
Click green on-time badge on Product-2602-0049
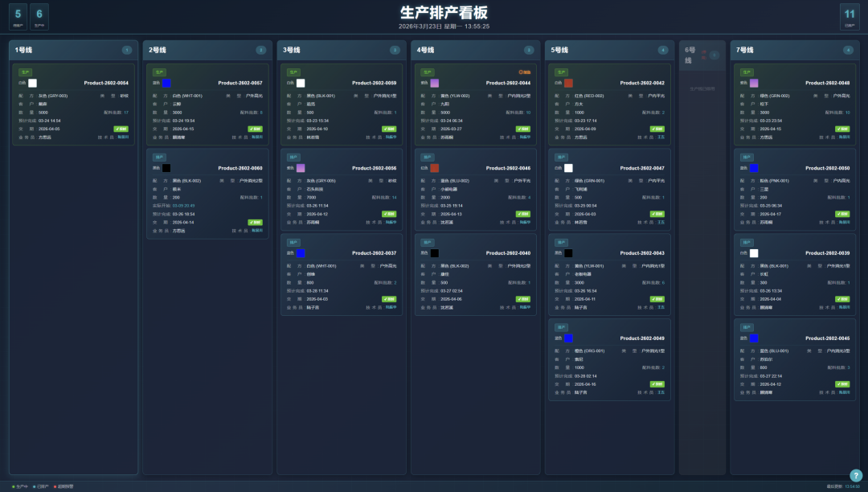tap(658, 384)
